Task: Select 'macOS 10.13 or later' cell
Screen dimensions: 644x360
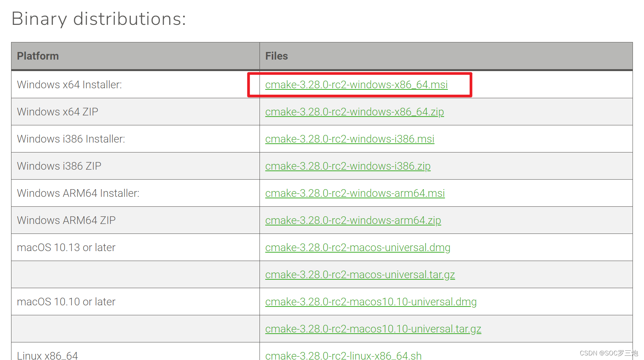Action: (x=135, y=248)
